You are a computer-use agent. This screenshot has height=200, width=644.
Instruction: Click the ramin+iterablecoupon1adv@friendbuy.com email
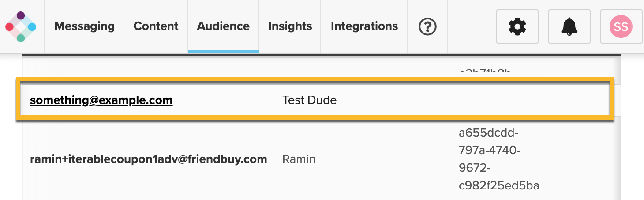tap(148, 159)
